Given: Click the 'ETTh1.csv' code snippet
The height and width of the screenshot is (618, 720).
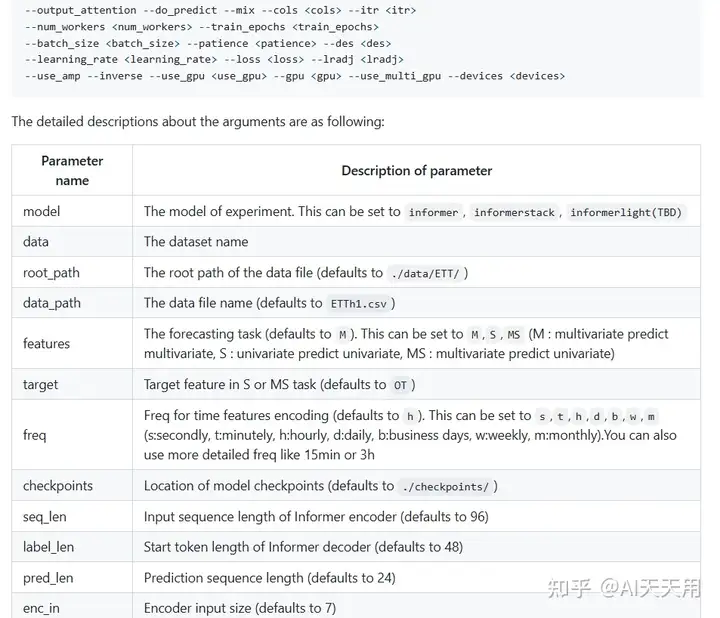Looking at the screenshot, I should (359, 304).
